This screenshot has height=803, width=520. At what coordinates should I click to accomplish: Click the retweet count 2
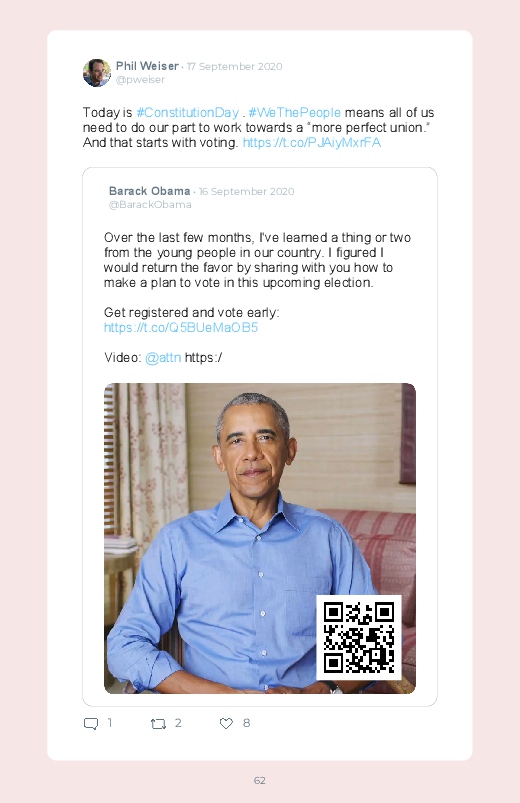click(x=178, y=723)
